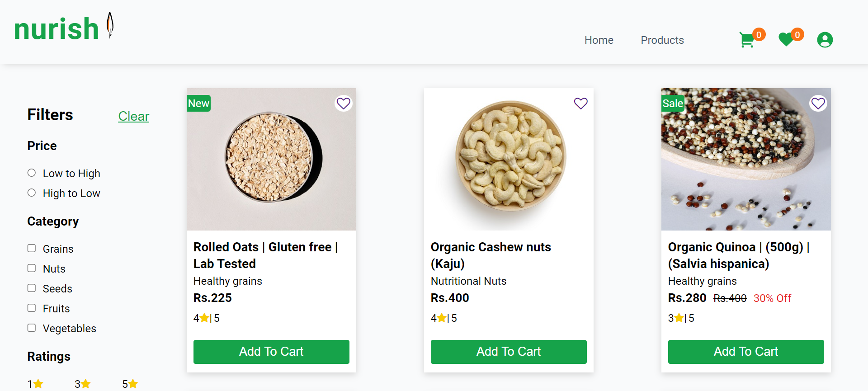The width and height of the screenshot is (868, 391).
Task: Add Organic Quinoa to cart
Action: [x=746, y=352]
